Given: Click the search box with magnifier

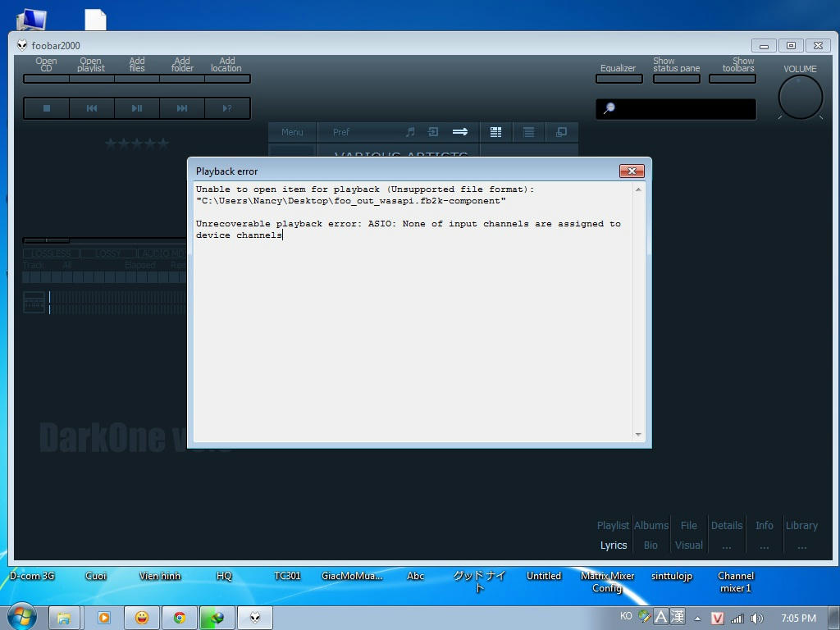Looking at the screenshot, I should pos(676,109).
